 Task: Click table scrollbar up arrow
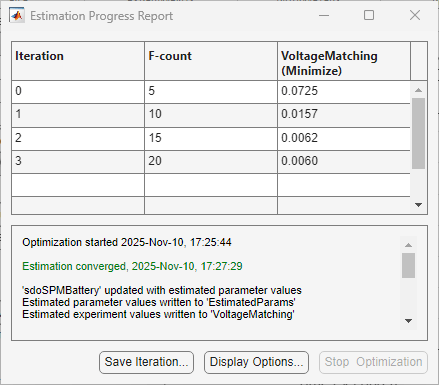[x=418, y=90]
